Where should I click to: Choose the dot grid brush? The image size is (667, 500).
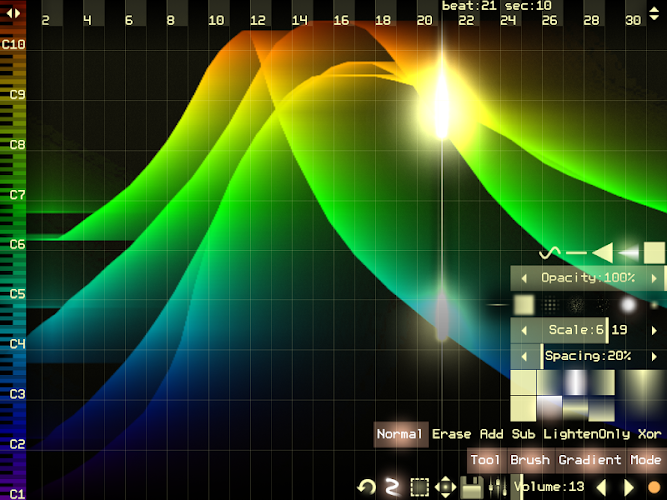click(x=550, y=305)
